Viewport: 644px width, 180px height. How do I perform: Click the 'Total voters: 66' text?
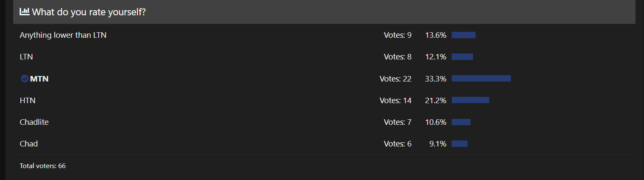pyautogui.click(x=43, y=166)
